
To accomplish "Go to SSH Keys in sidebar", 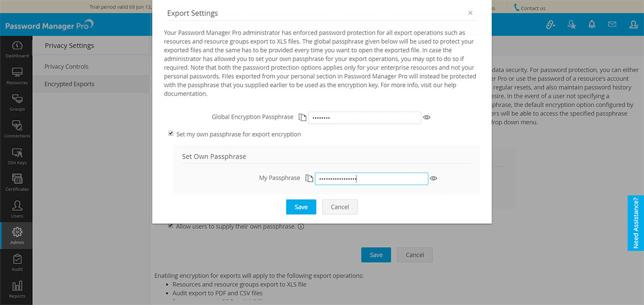I will (x=17, y=155).
